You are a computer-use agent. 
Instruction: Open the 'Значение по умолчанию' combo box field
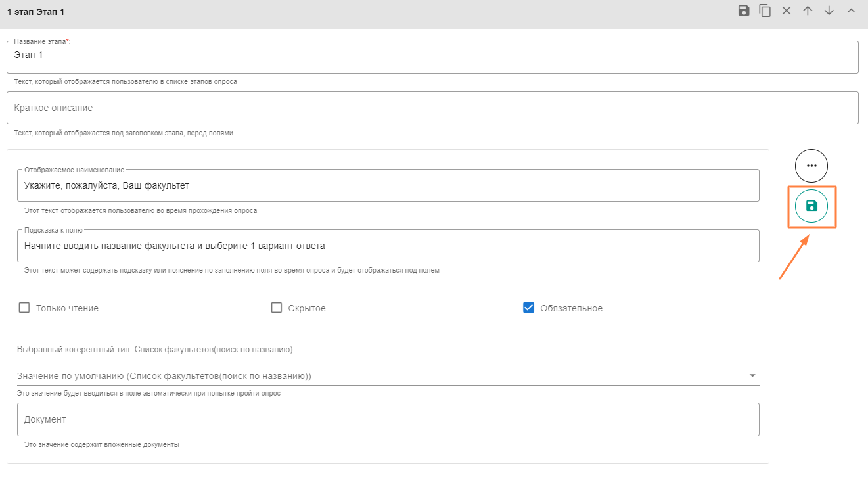coord(381,376)
